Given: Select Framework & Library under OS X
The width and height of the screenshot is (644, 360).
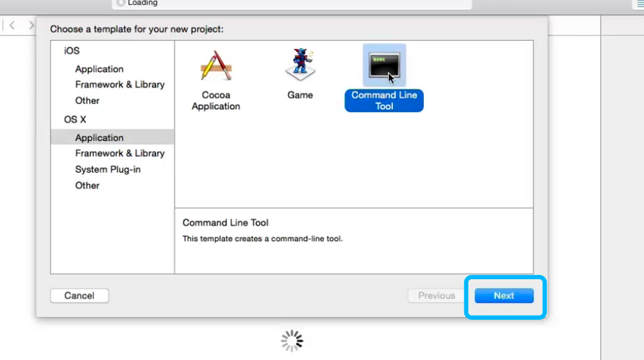Looking at the screenshot, I should 120,153.
